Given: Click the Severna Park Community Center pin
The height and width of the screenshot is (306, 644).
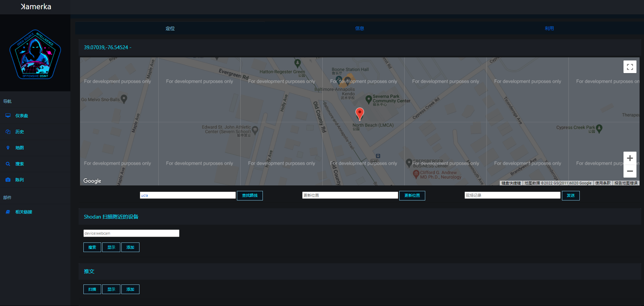Looking at the screenshot, I should (x=368, y=99).
